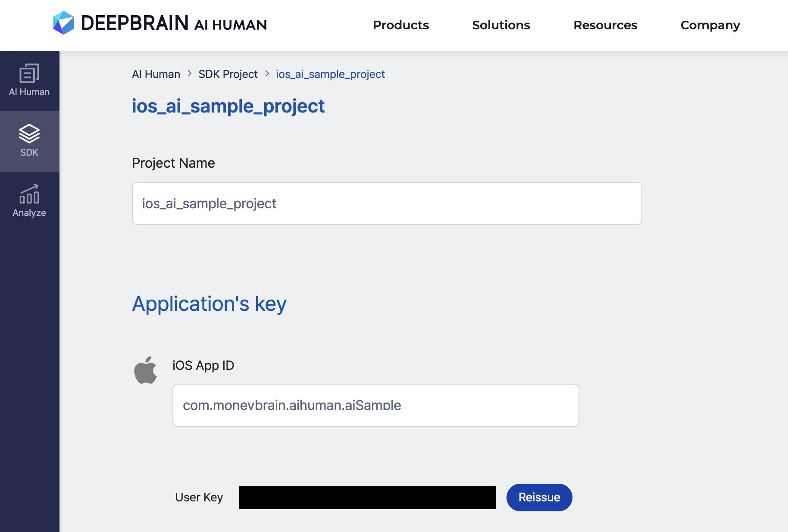Click the Application's key heading
This screenshot has width=788, height=532.
point(209,304)
